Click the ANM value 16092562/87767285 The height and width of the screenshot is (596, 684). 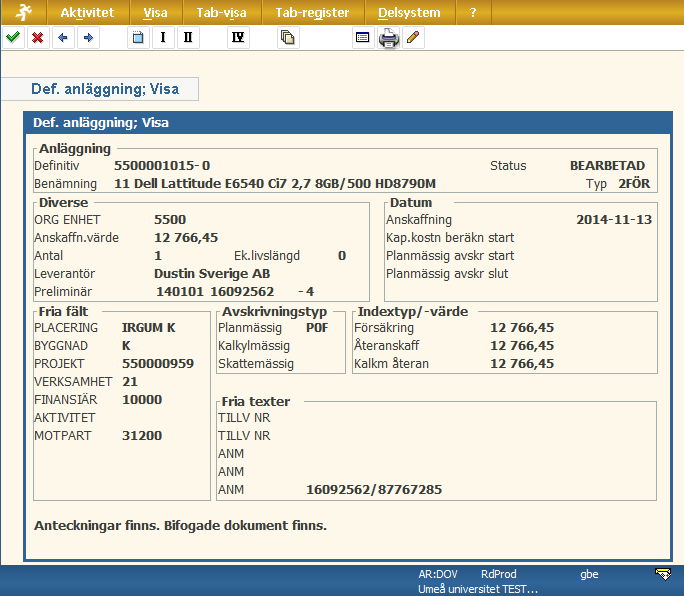(374, 490)
